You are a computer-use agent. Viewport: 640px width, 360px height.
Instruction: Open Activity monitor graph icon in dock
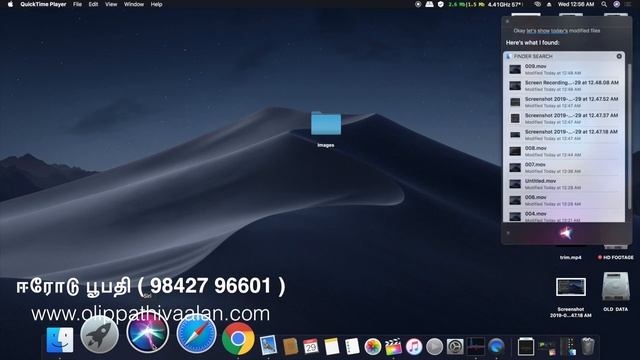[476, 347]
